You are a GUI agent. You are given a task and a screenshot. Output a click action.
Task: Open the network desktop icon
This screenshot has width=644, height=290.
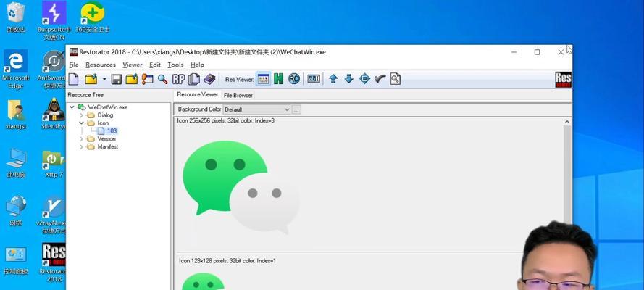coord(16,211)
